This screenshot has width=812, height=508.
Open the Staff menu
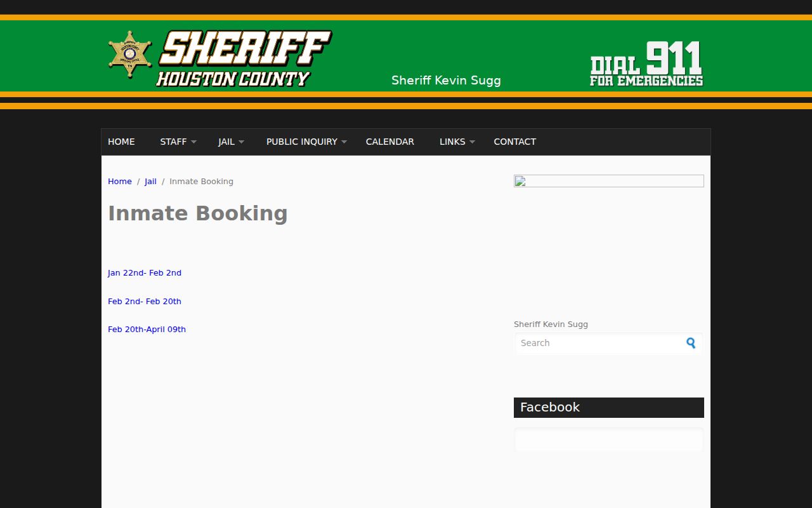pos(173,142)
